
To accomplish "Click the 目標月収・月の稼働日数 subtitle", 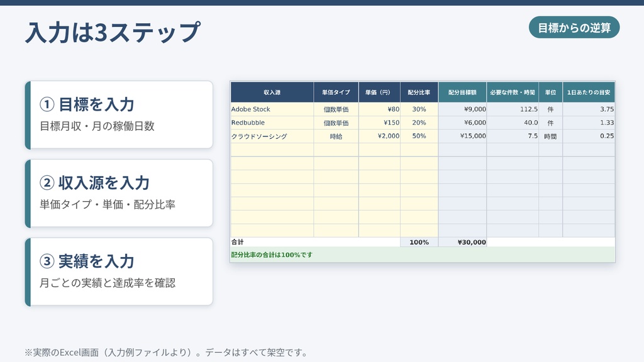I will [x=97, y=126].
